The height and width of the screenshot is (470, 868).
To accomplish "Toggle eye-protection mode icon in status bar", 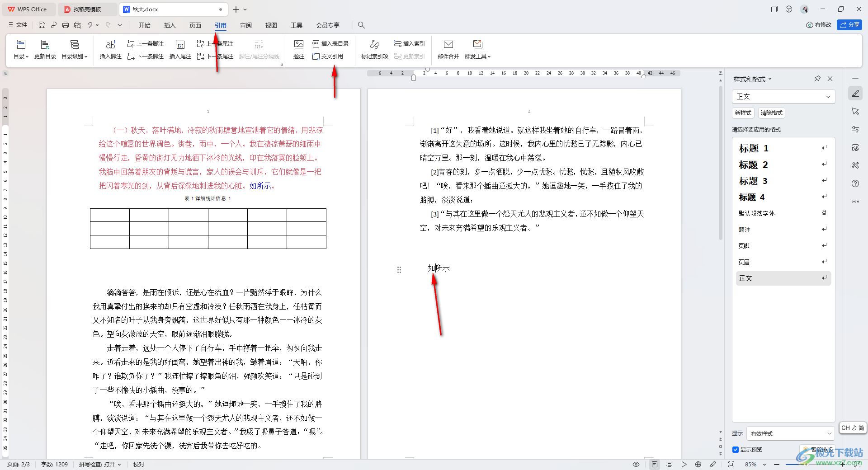I will (636, 465).
